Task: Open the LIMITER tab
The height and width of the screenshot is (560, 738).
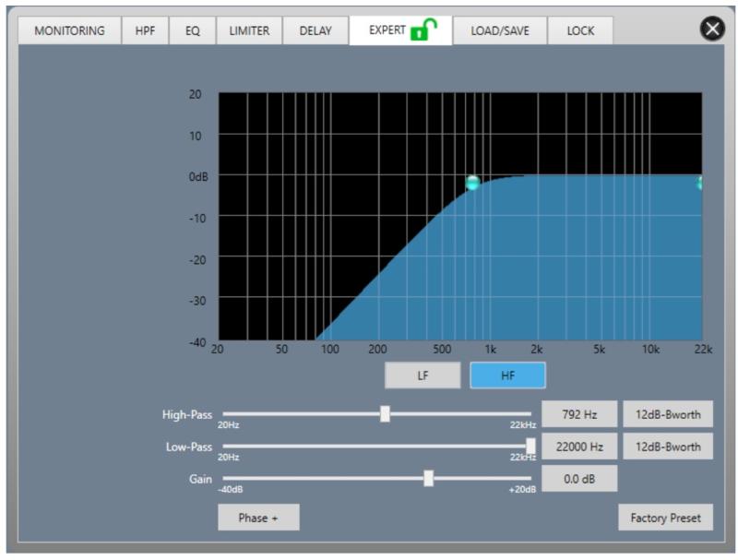Action: point(249,30)
